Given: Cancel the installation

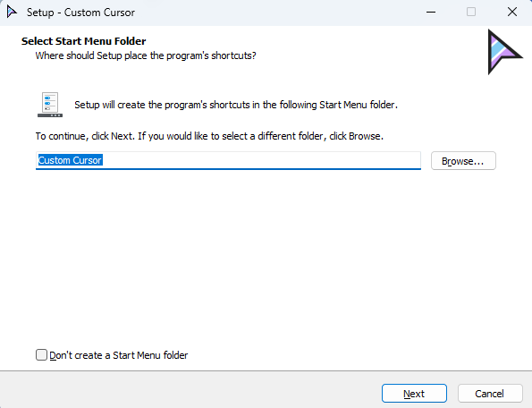Looking at the screenshot, I should click(490, 394).
